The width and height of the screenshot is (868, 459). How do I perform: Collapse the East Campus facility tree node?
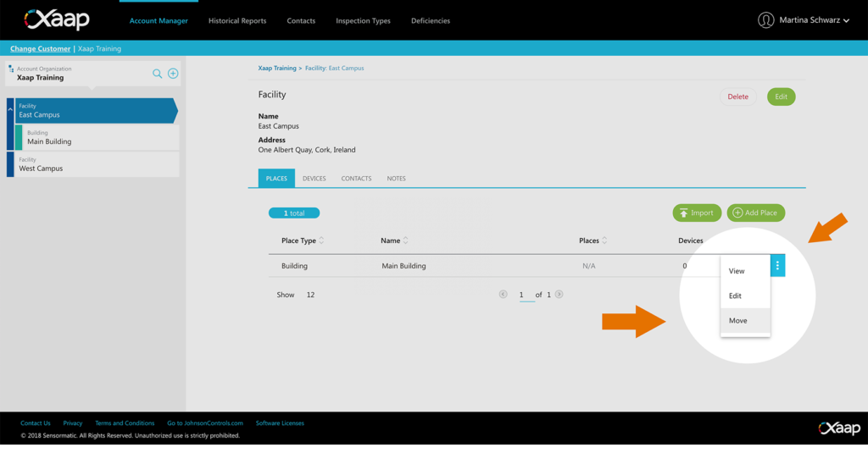click(x=10, y=109)
